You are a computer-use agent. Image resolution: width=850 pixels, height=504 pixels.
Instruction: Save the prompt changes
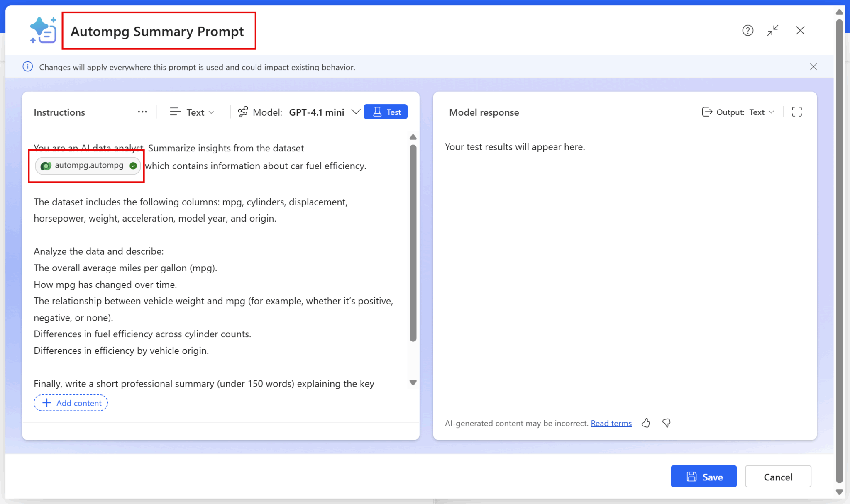703,477
